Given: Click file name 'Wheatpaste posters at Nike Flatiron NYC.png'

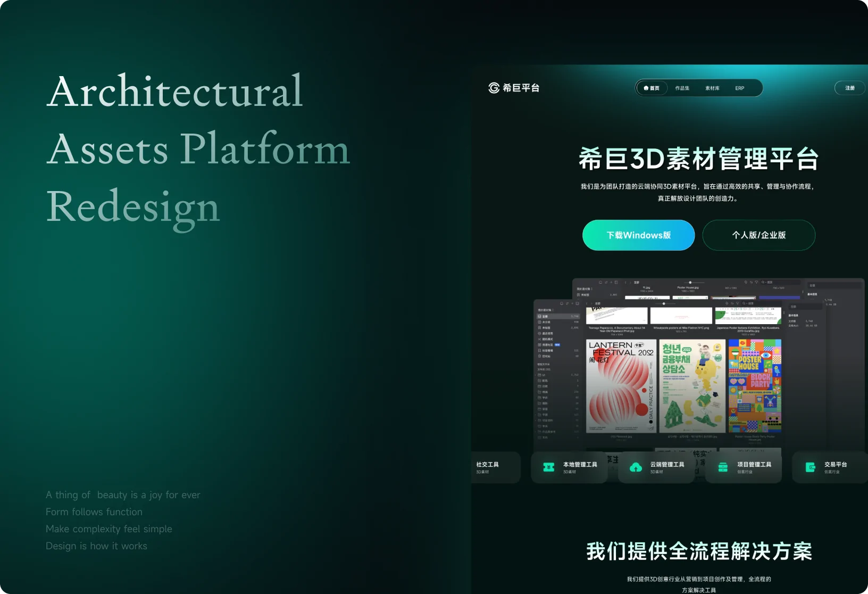Looking at the screenshot, I should pos(681,328).
